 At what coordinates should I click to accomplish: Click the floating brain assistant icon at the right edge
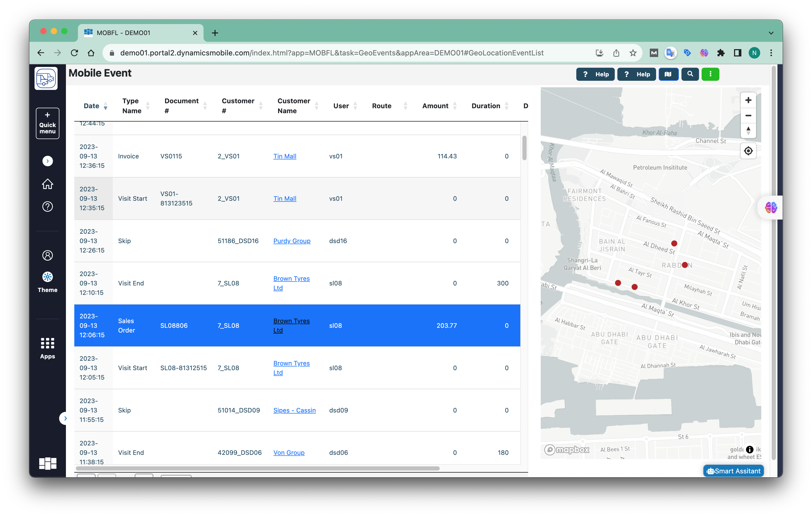770,208
